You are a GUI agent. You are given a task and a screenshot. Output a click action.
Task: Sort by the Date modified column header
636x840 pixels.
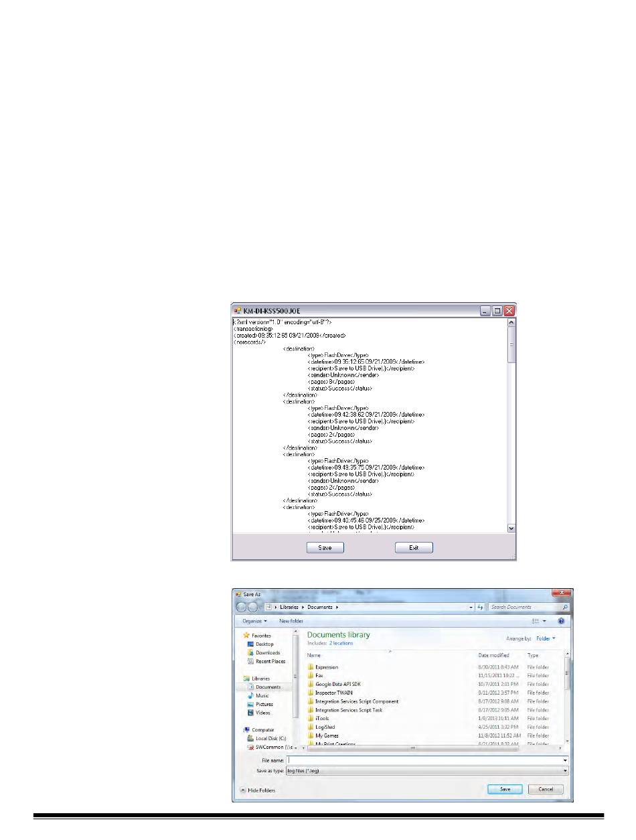click(x=493, y=655)
